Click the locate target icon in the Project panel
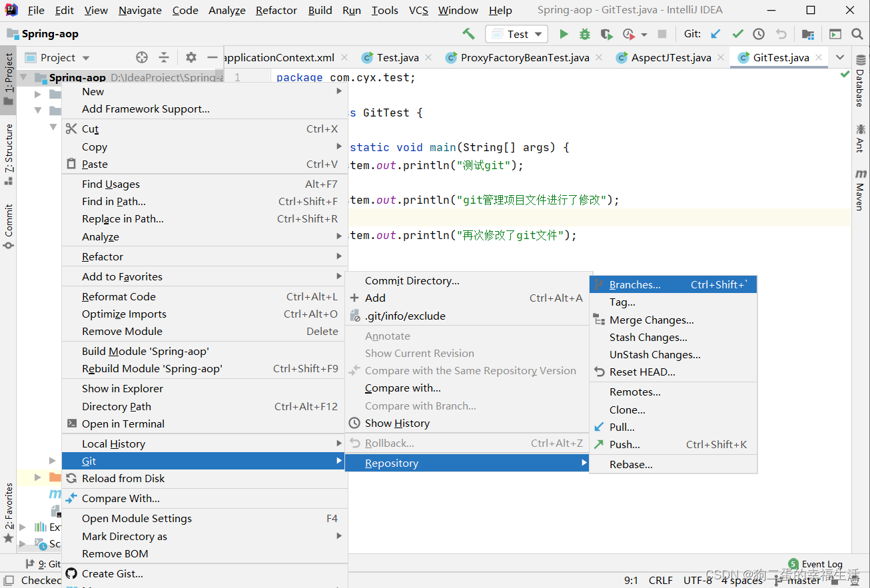Viewport: 870px width, 588px height. pyautogui.click(x=141, y=57)
